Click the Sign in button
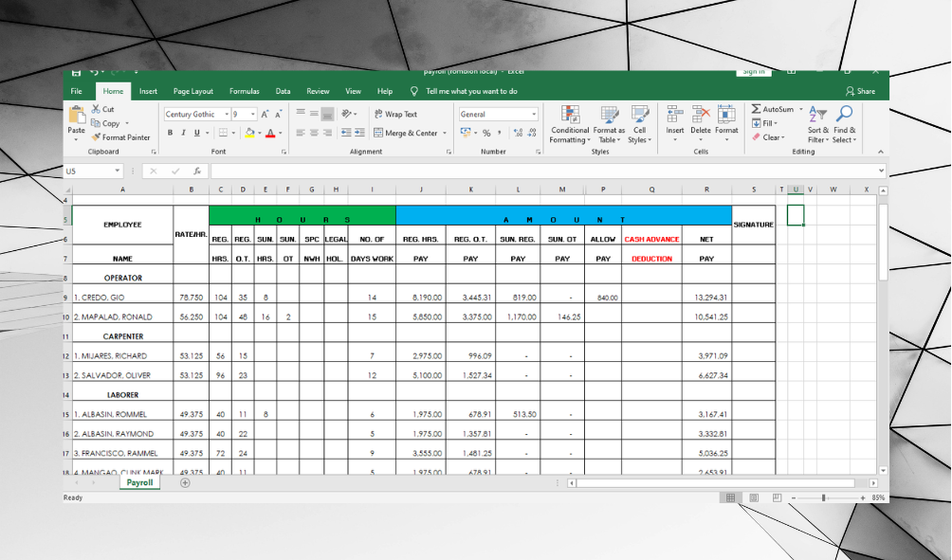 [754, 72]
